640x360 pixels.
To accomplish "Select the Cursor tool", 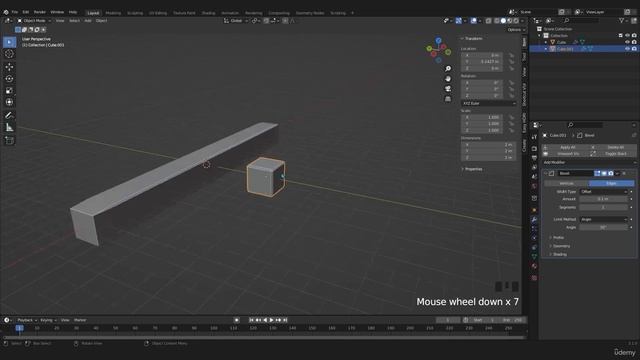I will click(9, 54).
